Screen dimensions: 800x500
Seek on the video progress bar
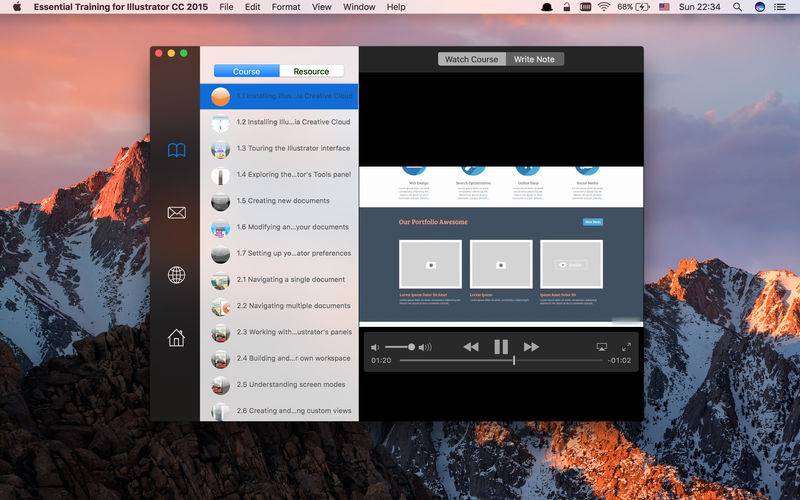point(501,360)
